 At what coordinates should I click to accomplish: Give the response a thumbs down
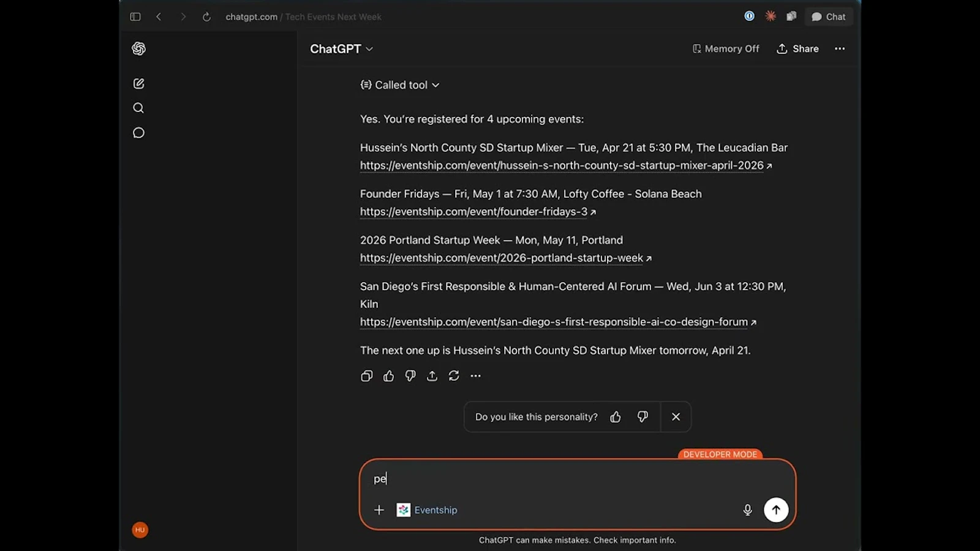[x=410, y=376]
